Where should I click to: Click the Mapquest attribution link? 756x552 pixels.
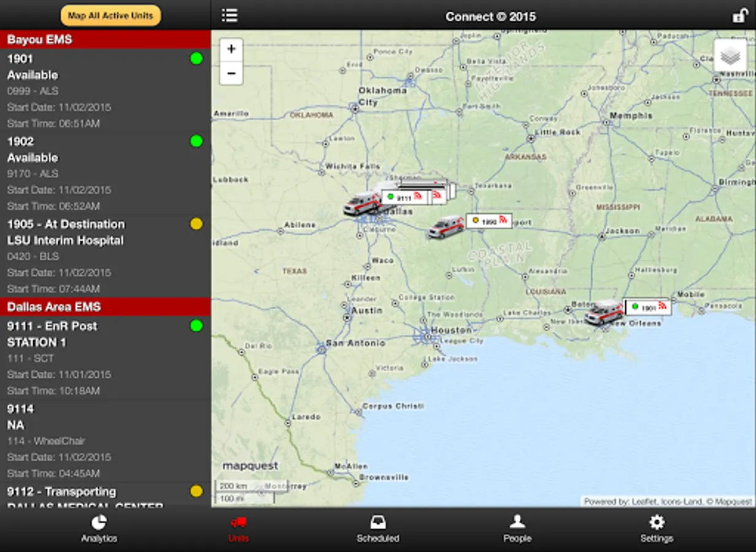pos(732,501)
